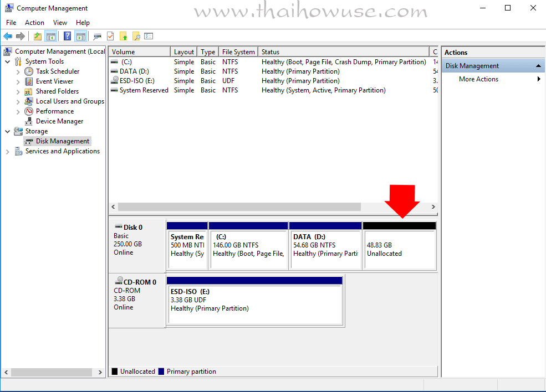The height and width of the screenshot is (392, 546).
Task: Select System Tools in the tree
Action: 44,61
